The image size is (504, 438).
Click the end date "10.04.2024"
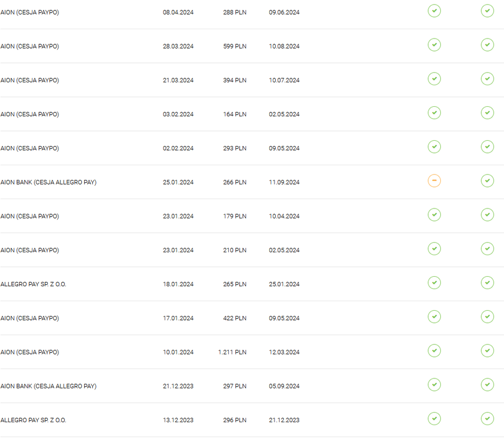pyautogui.click(x=284, y=216)
